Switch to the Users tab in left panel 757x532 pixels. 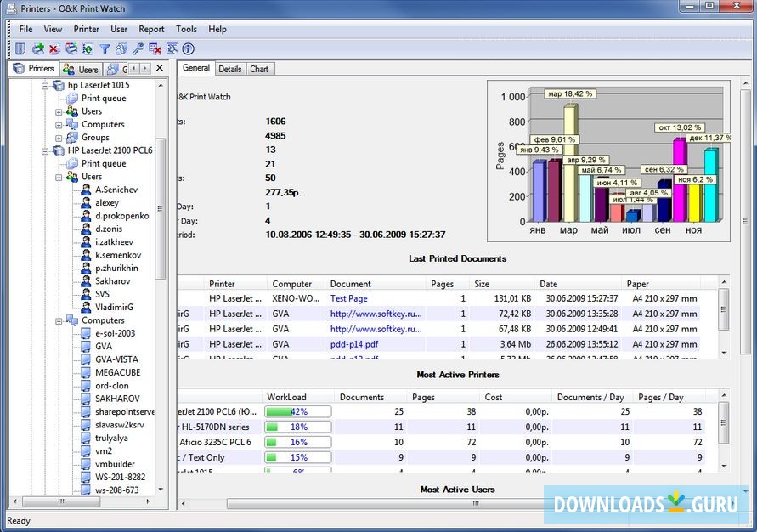coord(82,69)
